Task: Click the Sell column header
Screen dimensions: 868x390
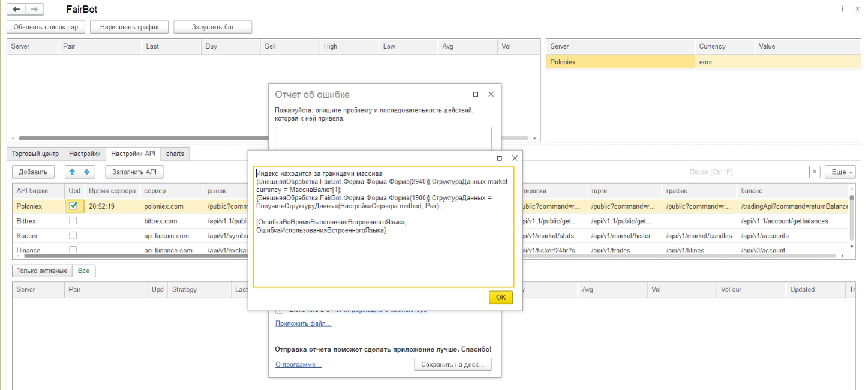Action: 290,46
